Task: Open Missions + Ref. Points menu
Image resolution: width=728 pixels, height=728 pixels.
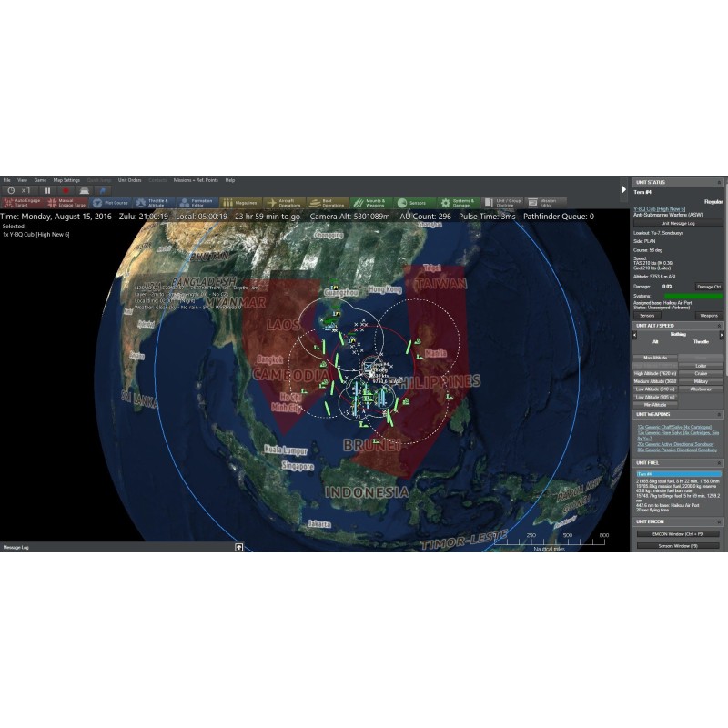Action: 194,180
